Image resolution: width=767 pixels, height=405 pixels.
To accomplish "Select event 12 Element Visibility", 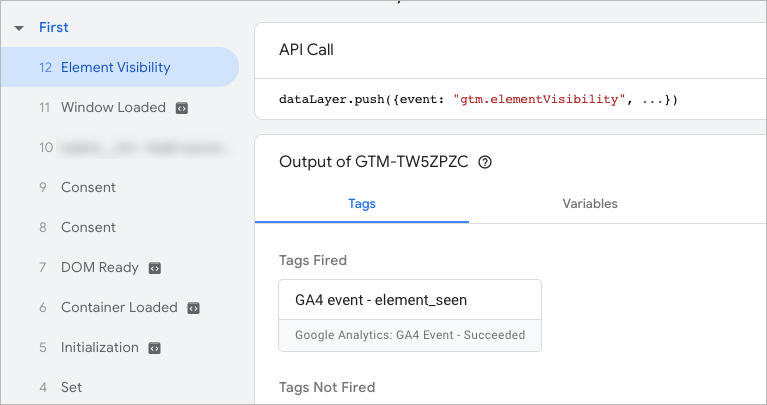I will [115, 68].
